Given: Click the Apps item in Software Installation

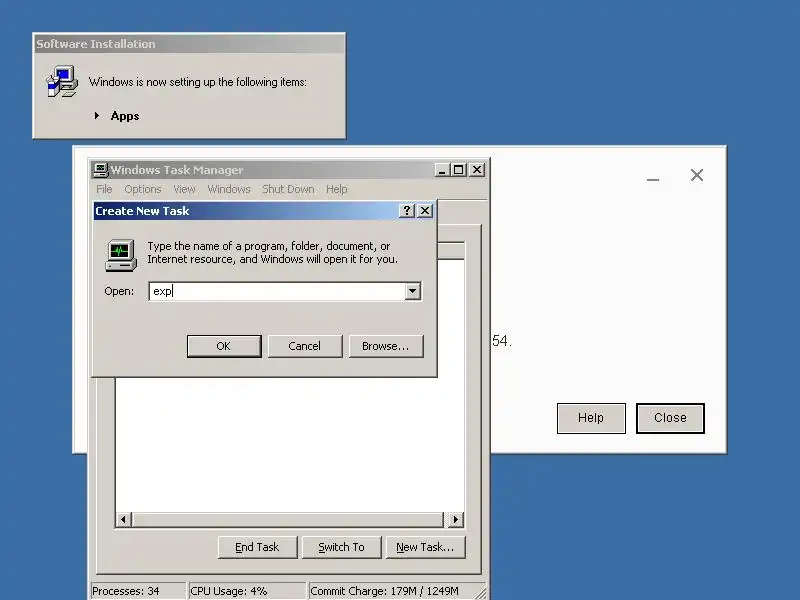Looking at the screenshot, I should (125, 116).
